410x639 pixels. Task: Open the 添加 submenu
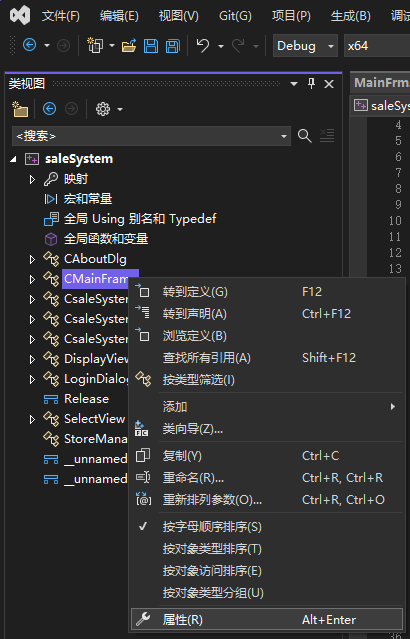[267, 406]
